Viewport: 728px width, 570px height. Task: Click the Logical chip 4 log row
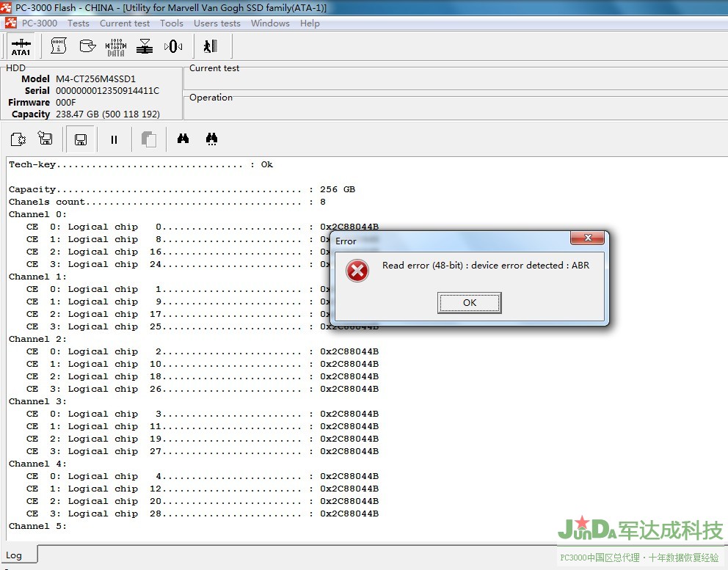tap(203, 476)
